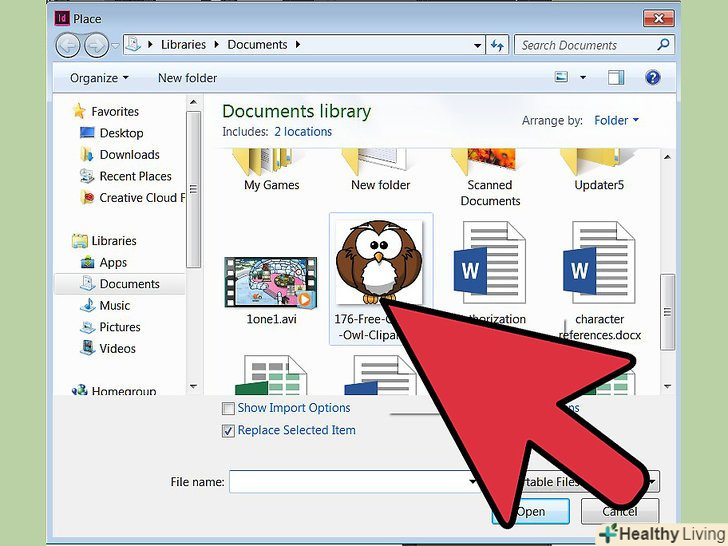Screen dimensions: 728x546
Task: Open the 2 locations link
Action: click(303, 132)
